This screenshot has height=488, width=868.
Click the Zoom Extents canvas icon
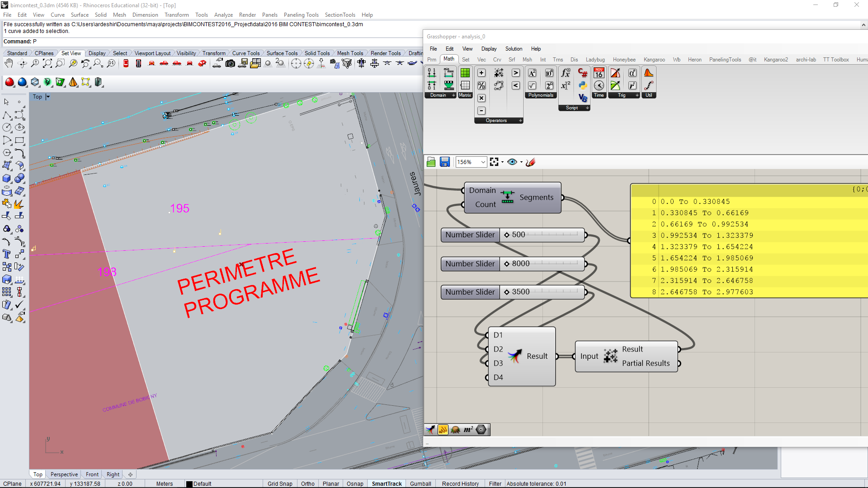coord(494,162)
